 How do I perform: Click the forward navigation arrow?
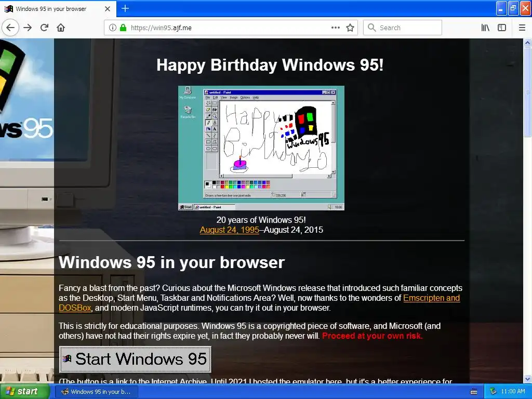click(x=28, y=28)
